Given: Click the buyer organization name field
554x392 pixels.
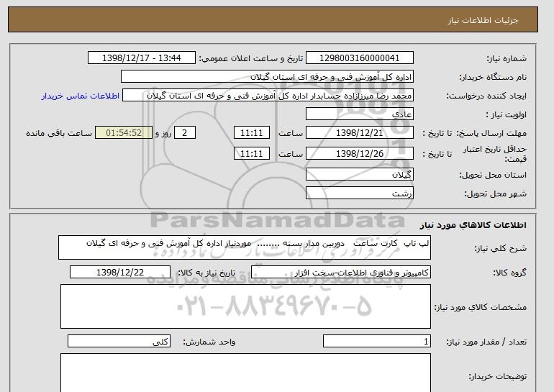Looking at the screenshot, I should point(267,77).
